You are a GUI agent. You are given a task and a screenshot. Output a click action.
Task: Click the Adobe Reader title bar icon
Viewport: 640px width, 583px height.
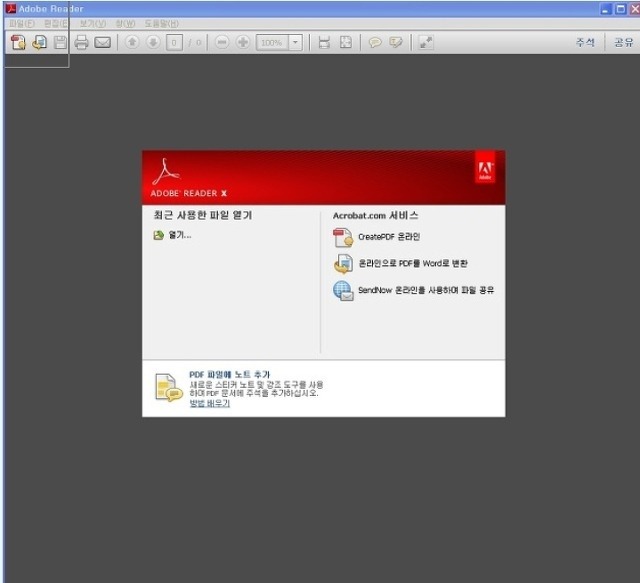tap(11, 9)
